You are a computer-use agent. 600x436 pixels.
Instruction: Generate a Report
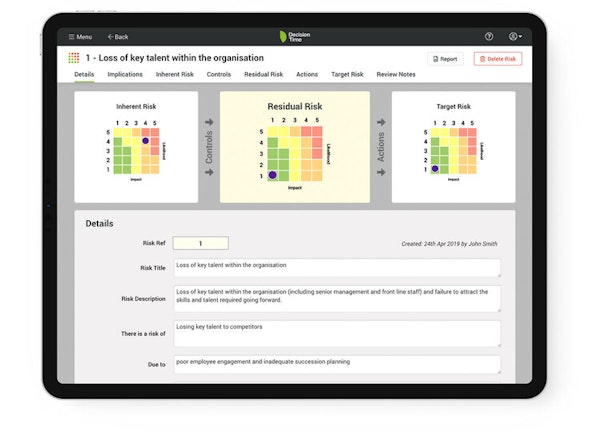coord(444,59)
